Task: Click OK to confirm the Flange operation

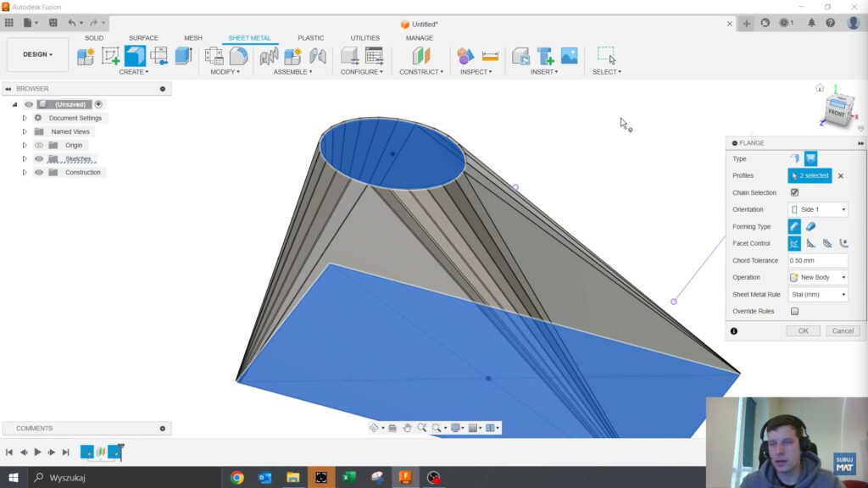Action: click(803, 330)
